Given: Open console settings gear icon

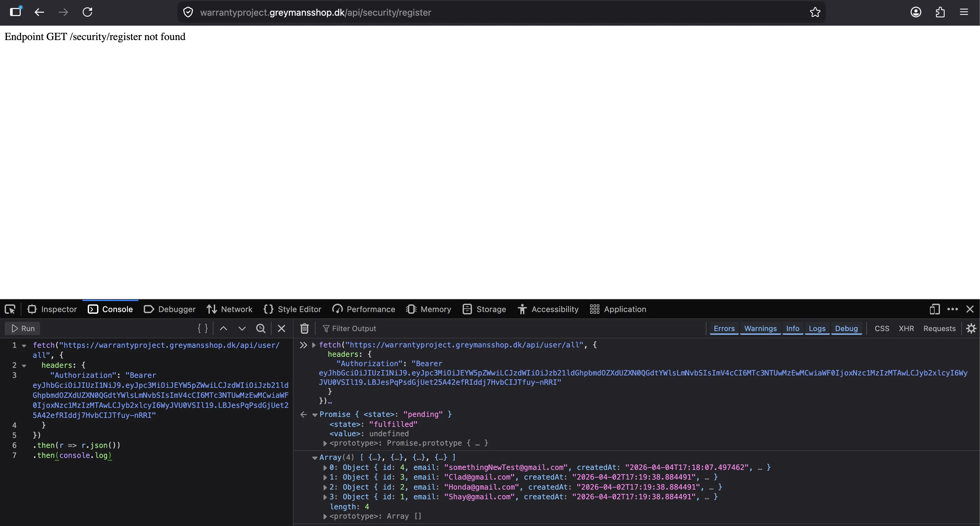Looking at the screenshot, I should coord(971,328).
